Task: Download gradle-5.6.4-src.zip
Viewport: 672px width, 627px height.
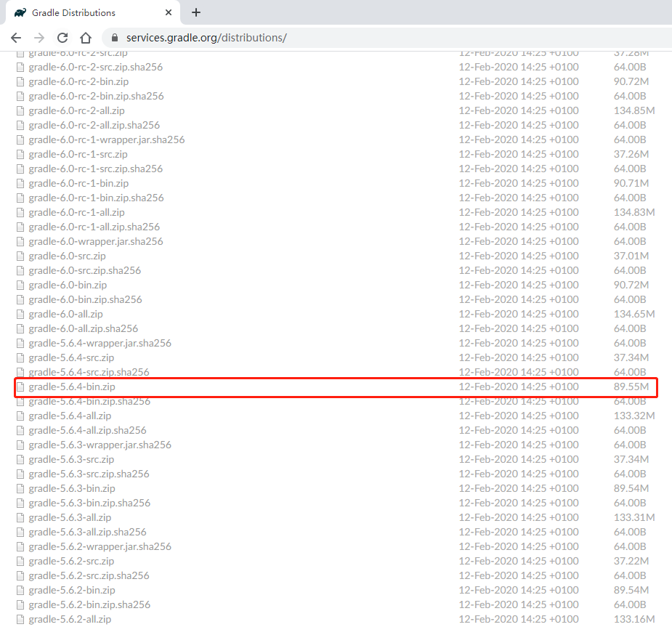Action: 71,358
